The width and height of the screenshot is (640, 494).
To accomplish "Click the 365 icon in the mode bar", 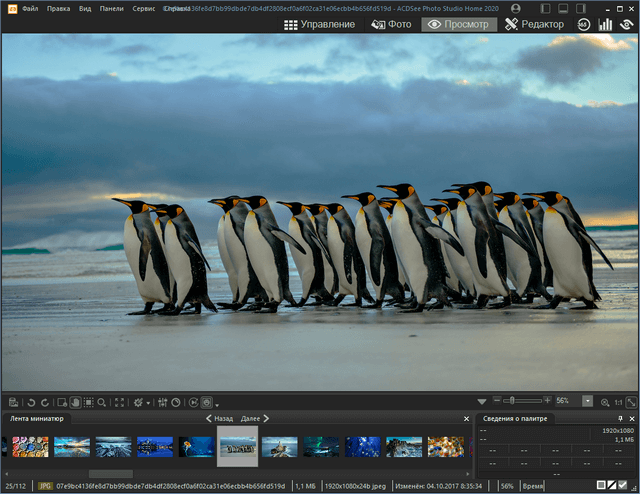I will pyautogui.click(x=583, y=24).
